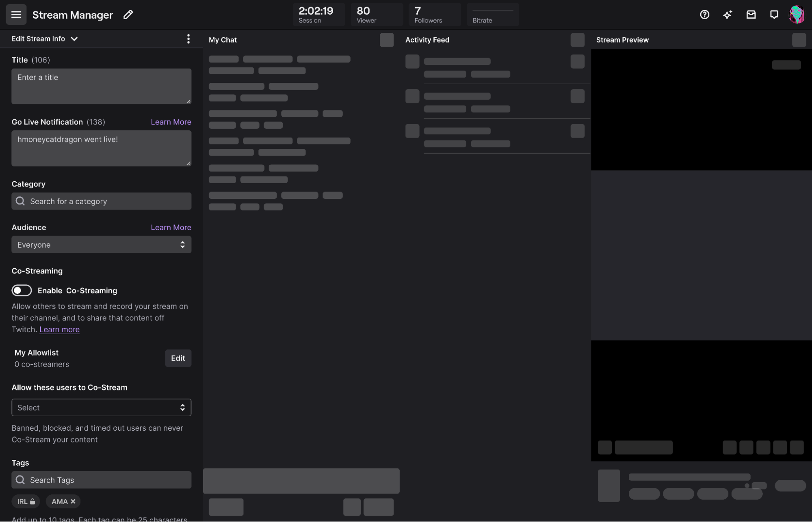Open the co-stream users Select dropdown

(101, 408)
